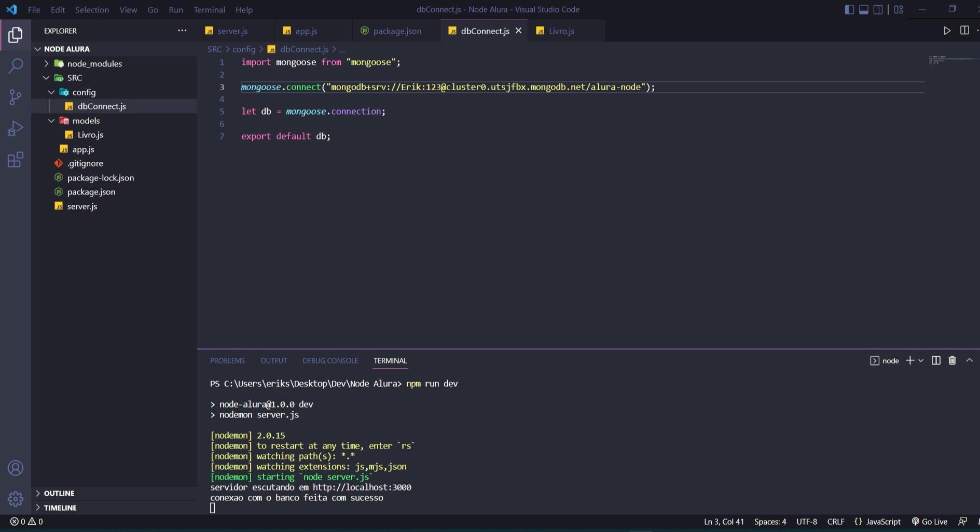Viewport: 980px width, 532px height.
Task: Click the dbConnect.js breadcrumb segment
Action: coord(298,49)
